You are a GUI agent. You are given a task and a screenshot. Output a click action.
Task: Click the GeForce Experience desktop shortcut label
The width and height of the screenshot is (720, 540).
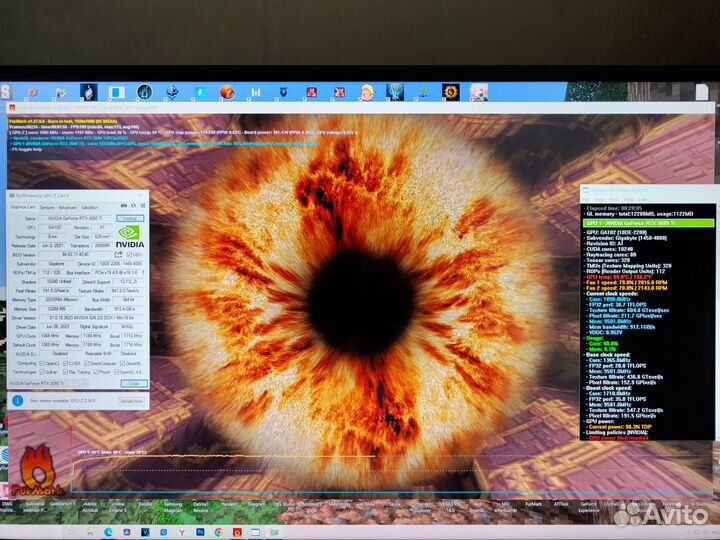click(588, 507)
